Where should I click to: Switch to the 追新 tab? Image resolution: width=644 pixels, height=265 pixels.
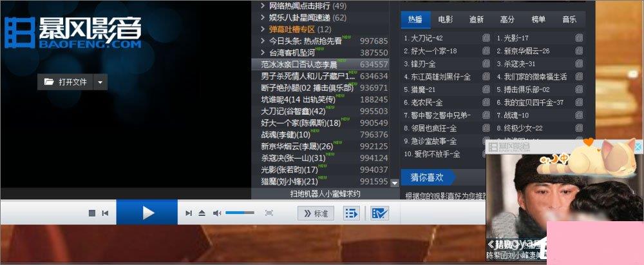477,19
